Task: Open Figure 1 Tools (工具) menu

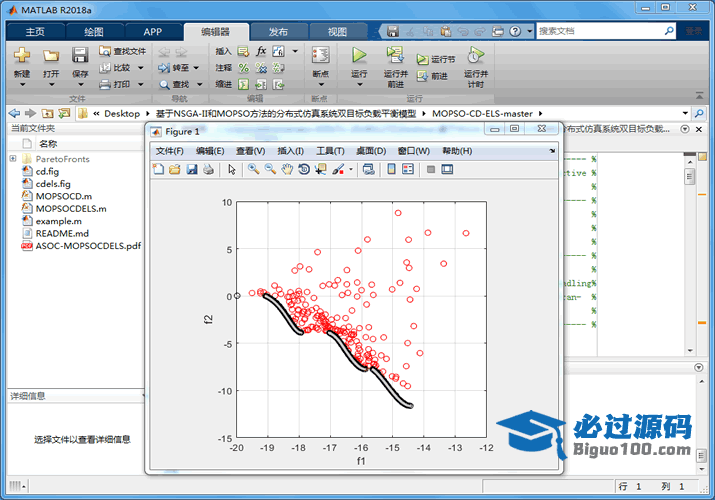Action: pos(331,151)
